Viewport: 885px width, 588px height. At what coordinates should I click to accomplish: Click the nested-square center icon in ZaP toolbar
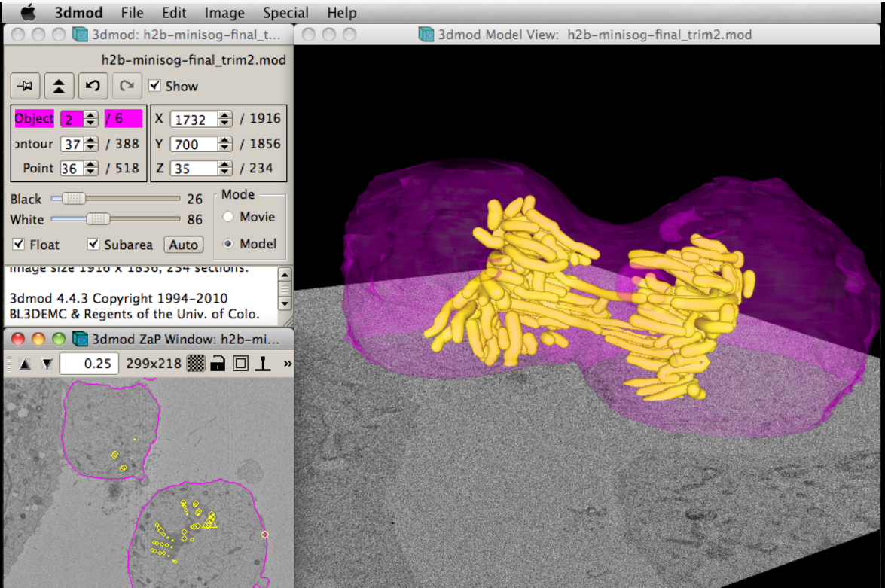click(x=240, y=364)
